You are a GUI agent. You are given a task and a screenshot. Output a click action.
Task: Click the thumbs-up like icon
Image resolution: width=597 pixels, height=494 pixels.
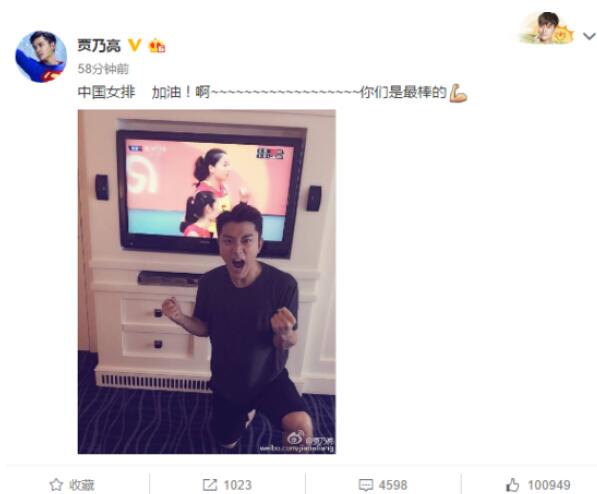coord(512,485)
